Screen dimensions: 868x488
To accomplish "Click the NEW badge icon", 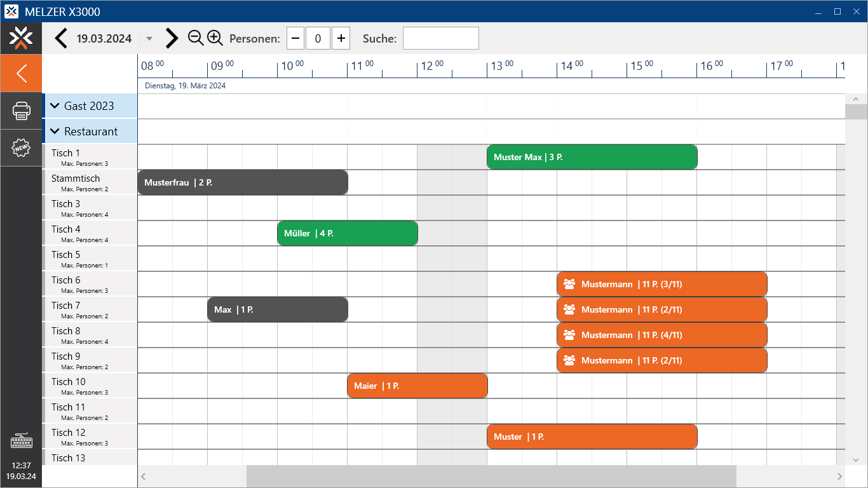I will pos(21,148).
